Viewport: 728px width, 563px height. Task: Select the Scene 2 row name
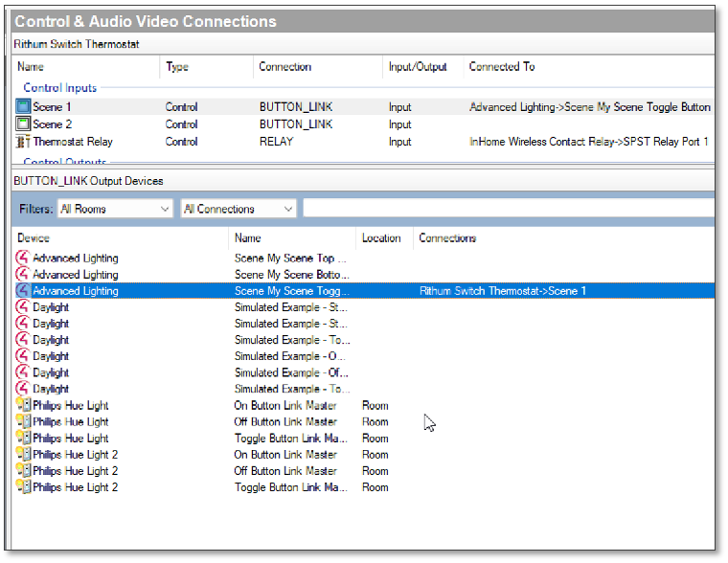pos(52,124)
